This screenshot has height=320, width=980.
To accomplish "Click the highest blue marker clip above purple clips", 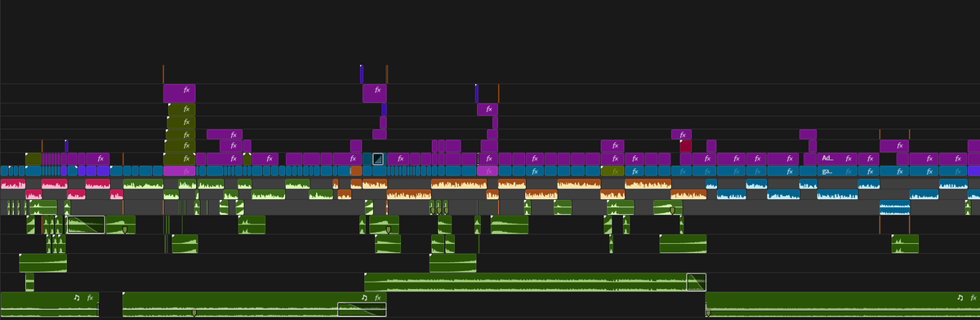I will (x=361, y=74).
